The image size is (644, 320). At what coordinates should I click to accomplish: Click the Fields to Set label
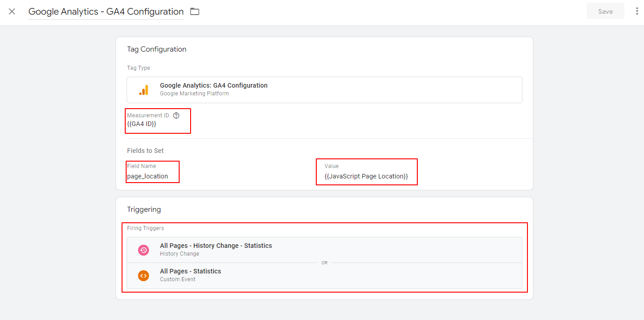pyautogui.click(x=145, y=151)
